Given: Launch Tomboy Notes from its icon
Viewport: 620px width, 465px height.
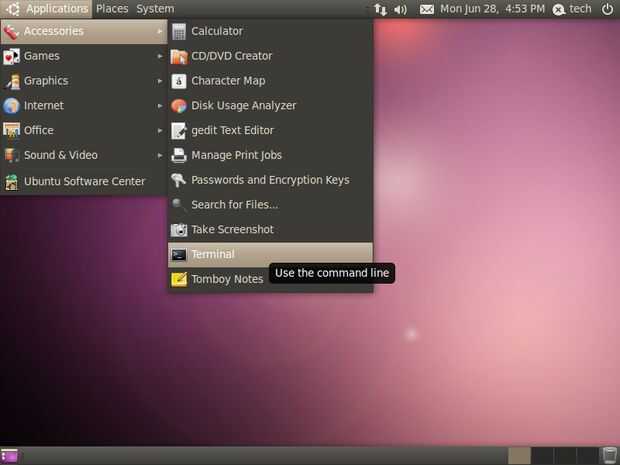Looking at the screenshot, I should (179, 280).
